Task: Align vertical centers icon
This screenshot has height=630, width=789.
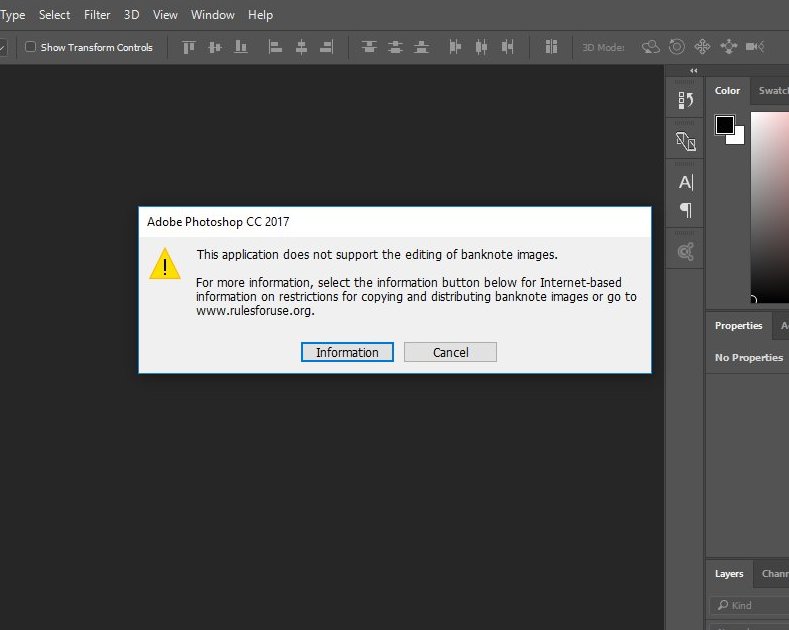Action: (x=215, y=47)
